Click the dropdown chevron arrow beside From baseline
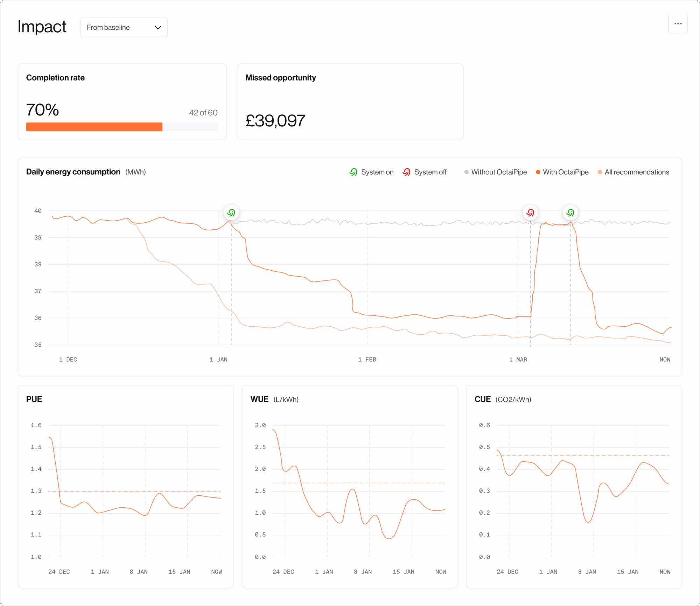 tap(158, 28)
